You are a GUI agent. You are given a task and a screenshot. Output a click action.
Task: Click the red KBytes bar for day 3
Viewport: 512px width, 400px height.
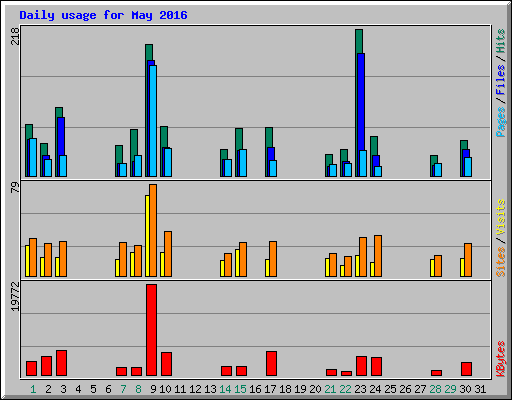(61, 363)
